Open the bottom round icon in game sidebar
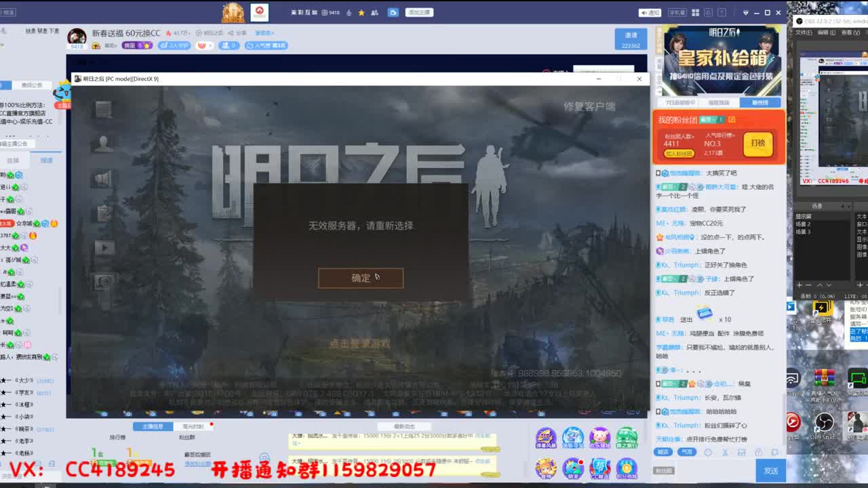This screenshot has width=868, height=488. click(x=104, y=281)
